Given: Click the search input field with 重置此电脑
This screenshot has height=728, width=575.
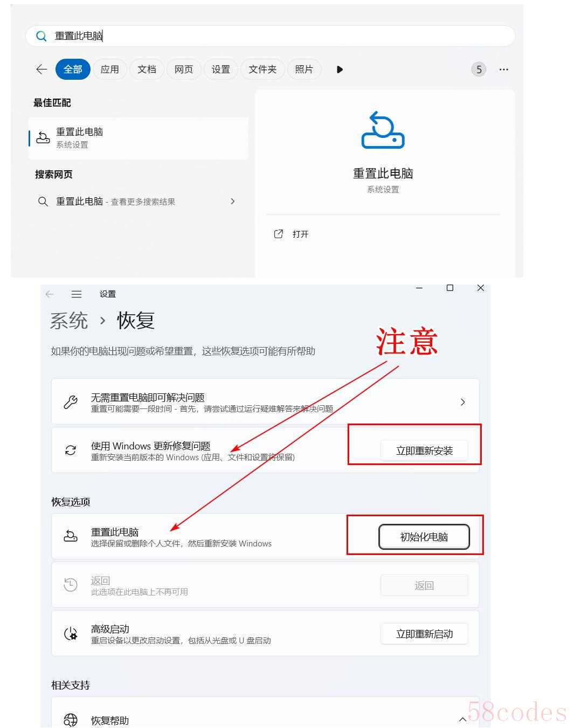Looking at the screenshot, I should (271, 36).
